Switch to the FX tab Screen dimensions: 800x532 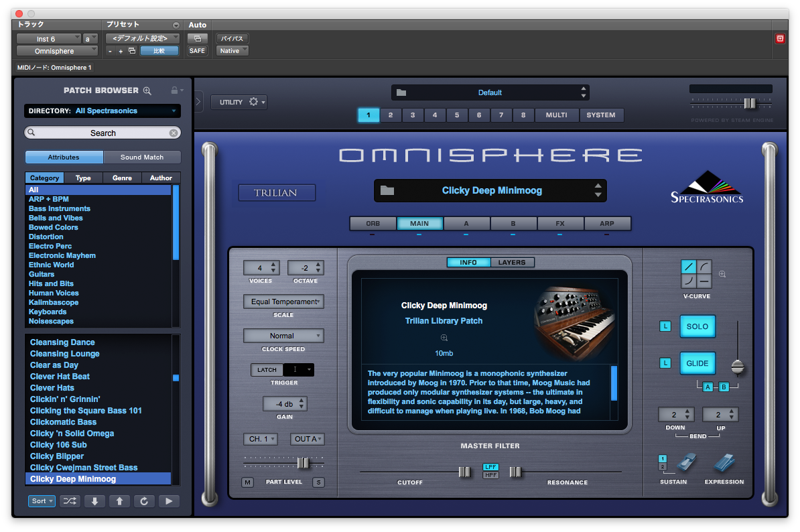tap(559, 223)
